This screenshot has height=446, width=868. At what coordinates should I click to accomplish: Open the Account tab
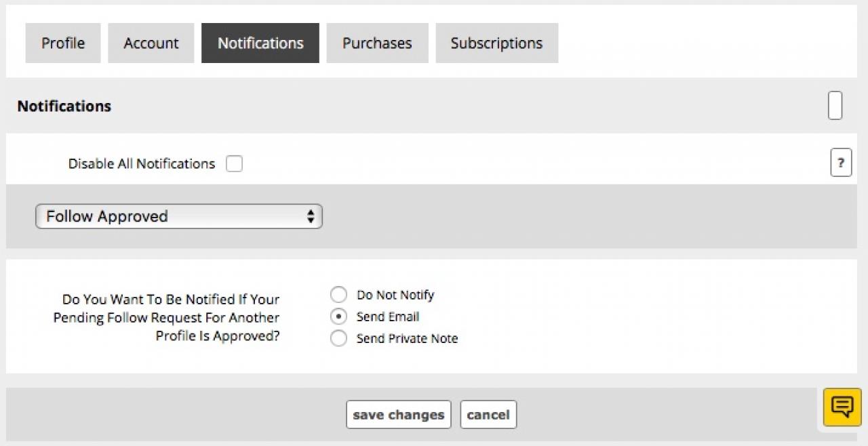tap(151, 43)
